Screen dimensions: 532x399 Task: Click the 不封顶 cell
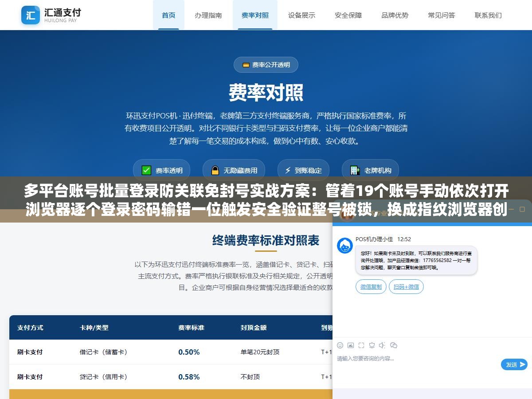[250, 377]
